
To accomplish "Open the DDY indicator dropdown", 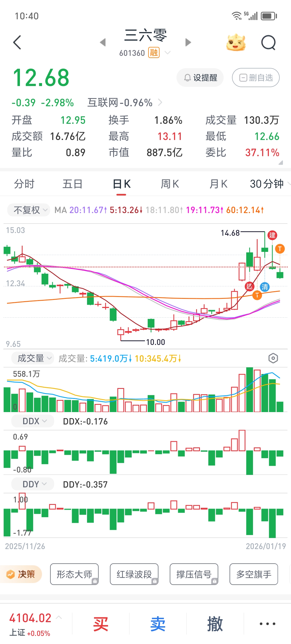I will pyautogui.click(x=33, y=484).
